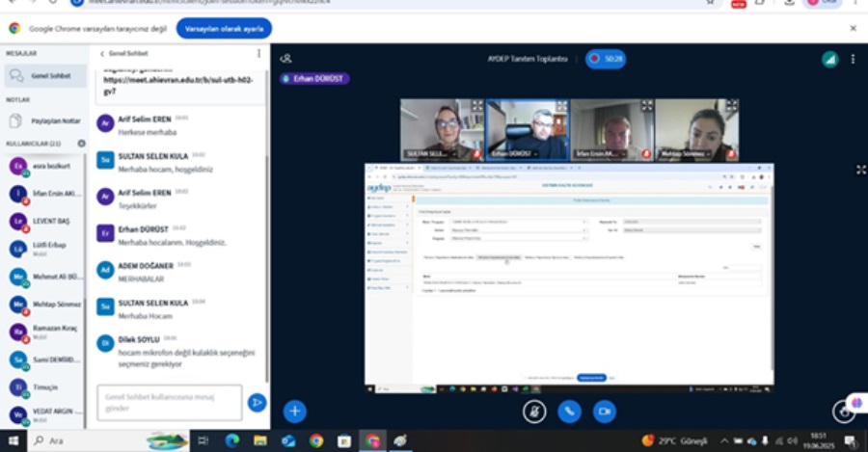Screen dimensions: 868x452
Task: Open Genel Sohbet in messages list
Action: [x=43, y=75]
